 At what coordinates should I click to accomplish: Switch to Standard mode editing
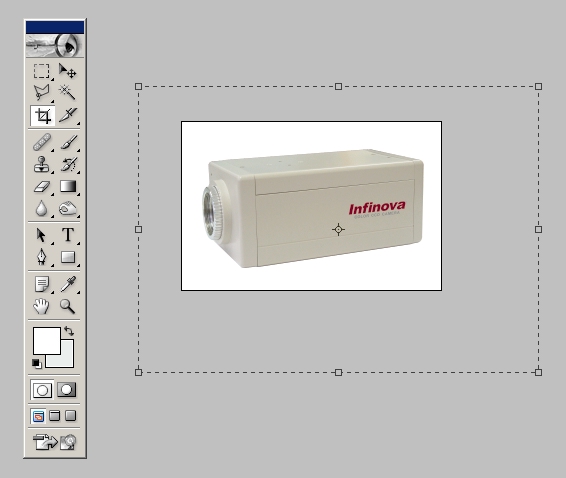(x=42, y=390)
